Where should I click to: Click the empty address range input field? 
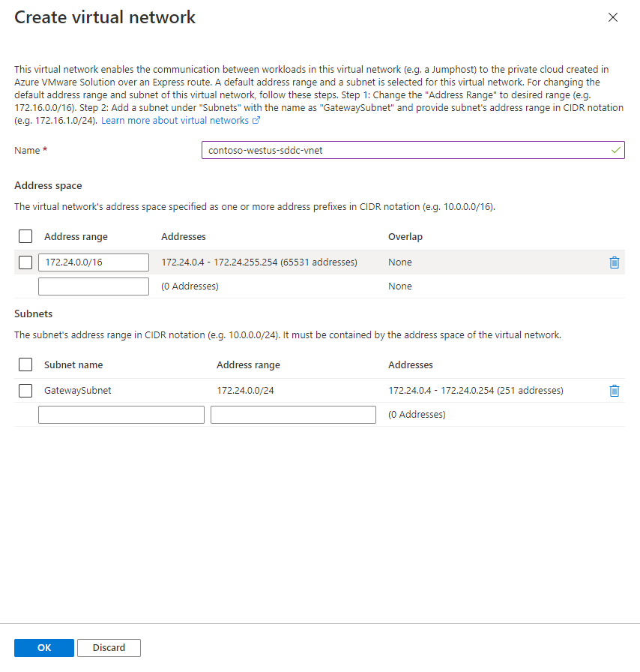pos(93,286)
